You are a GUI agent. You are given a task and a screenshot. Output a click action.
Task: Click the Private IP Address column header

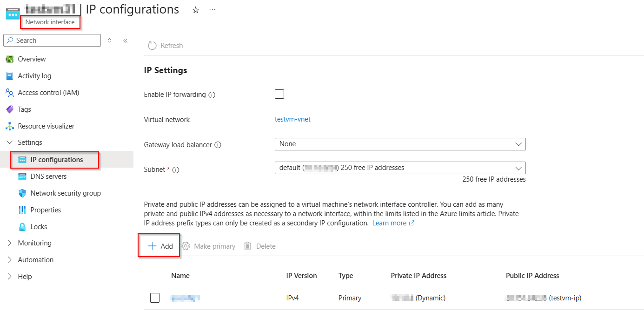pyautogui.click(x=418, y=276)
